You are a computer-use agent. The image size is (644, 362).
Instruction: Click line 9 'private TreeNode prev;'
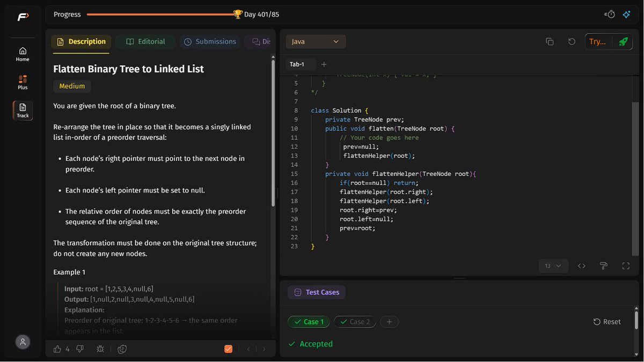(364, 120)
